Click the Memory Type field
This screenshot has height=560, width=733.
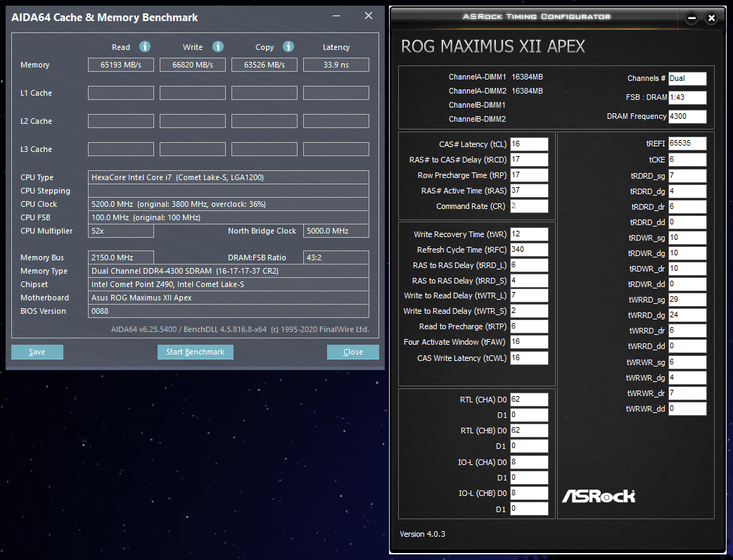[228, 271]
